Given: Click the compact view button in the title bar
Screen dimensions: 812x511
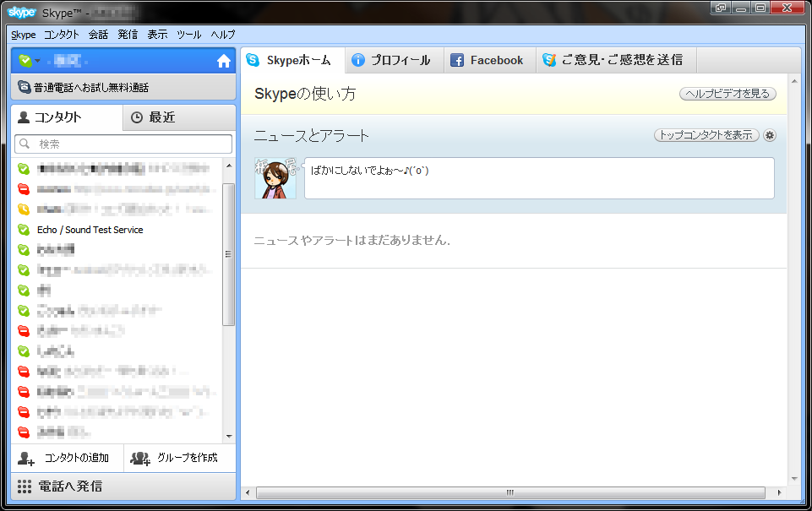Looking at the screenshot, I should click(721, 8).
